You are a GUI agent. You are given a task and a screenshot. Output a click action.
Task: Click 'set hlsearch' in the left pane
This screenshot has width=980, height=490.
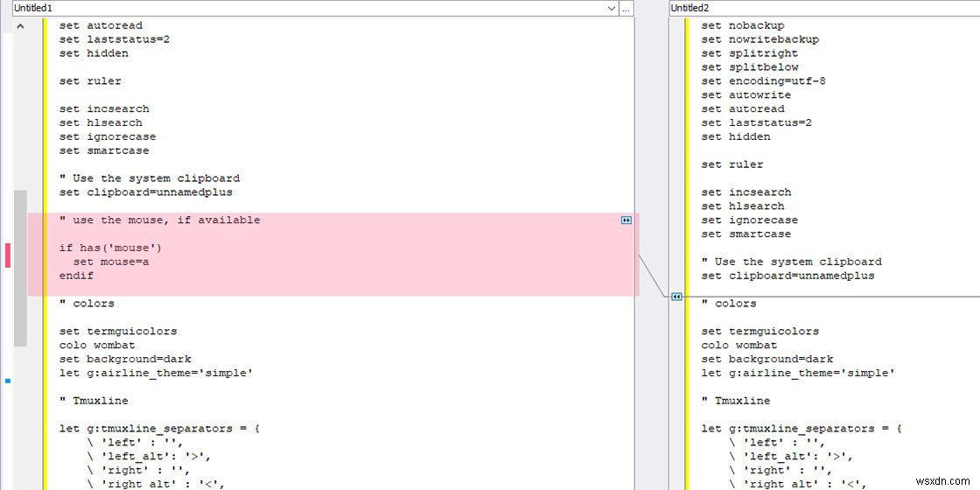pyautogui.click(x=101, y=122)
